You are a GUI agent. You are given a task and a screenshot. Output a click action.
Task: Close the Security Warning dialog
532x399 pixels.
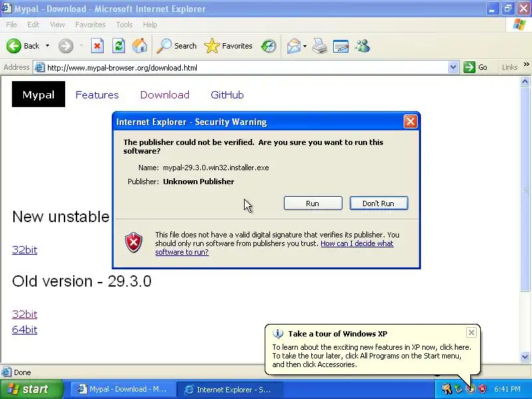(x=410, y=122)
